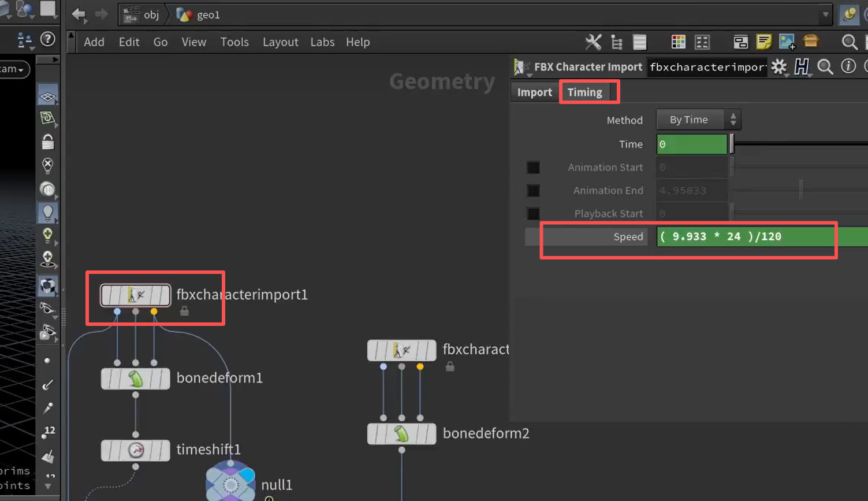This screenshot has width=868, height=501.
Task: Add a sticky note with the yellow note icon
Action: point(763,42)
